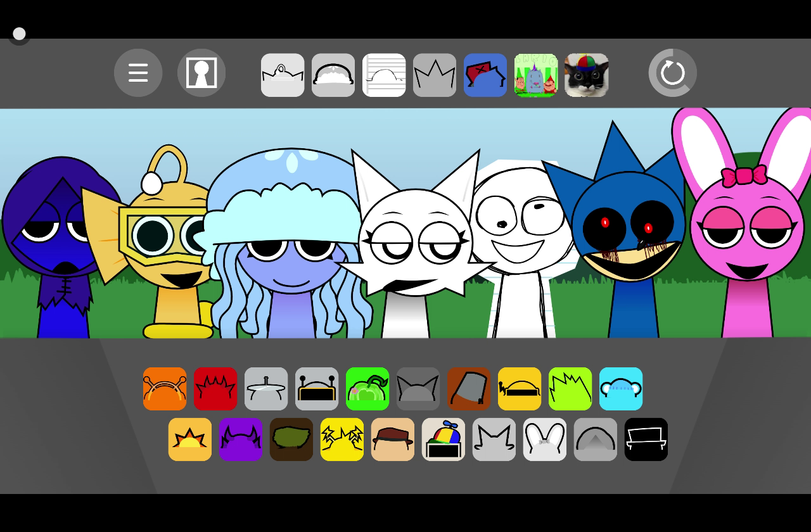Viewport: 811px width, 532px height.
Task: Choose the cat with propeller hat thumbnail
Action: tap(587, 75)
